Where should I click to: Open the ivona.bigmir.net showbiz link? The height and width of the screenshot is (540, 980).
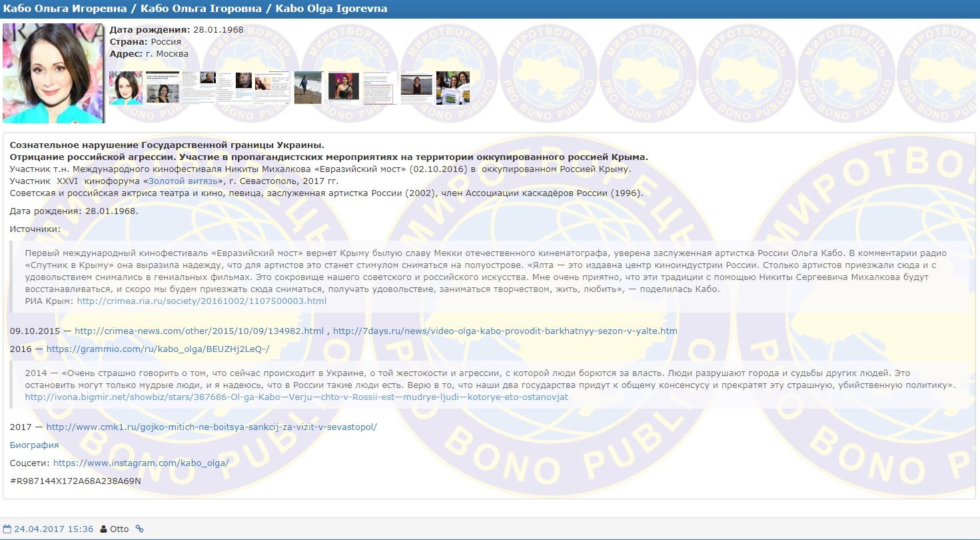coord(296,397)
